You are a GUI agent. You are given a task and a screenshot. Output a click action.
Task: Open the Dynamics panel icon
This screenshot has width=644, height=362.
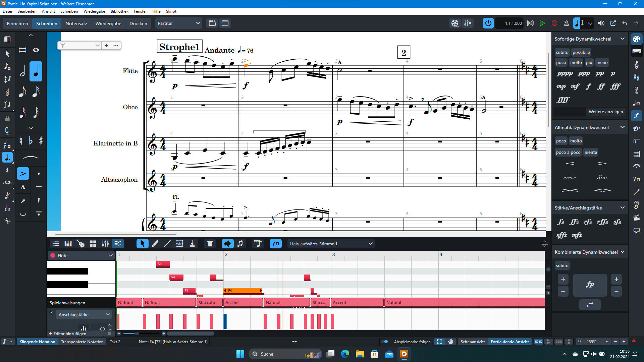(636, 116)
